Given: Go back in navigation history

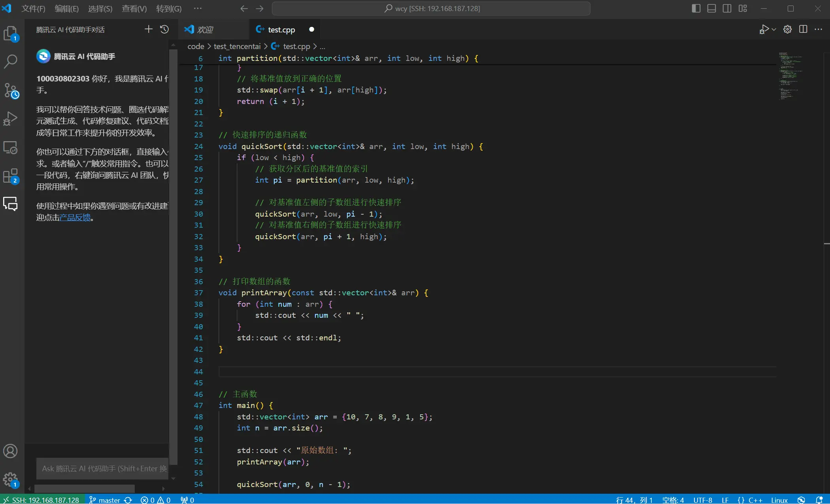Looking at the screenshot, I should (244, 8).
